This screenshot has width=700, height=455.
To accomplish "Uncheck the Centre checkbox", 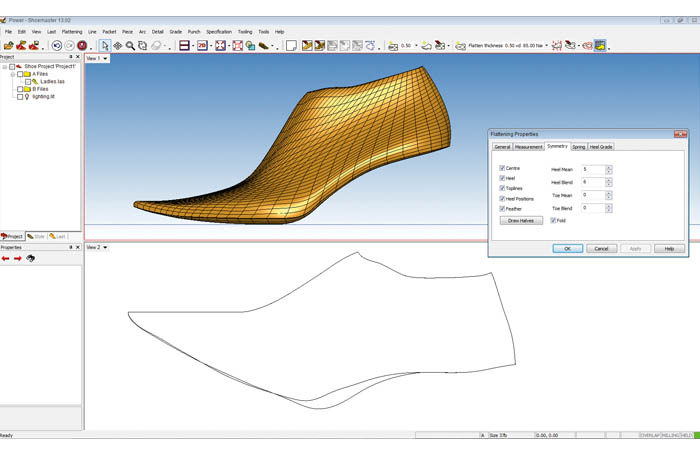I will coord(502,168).
